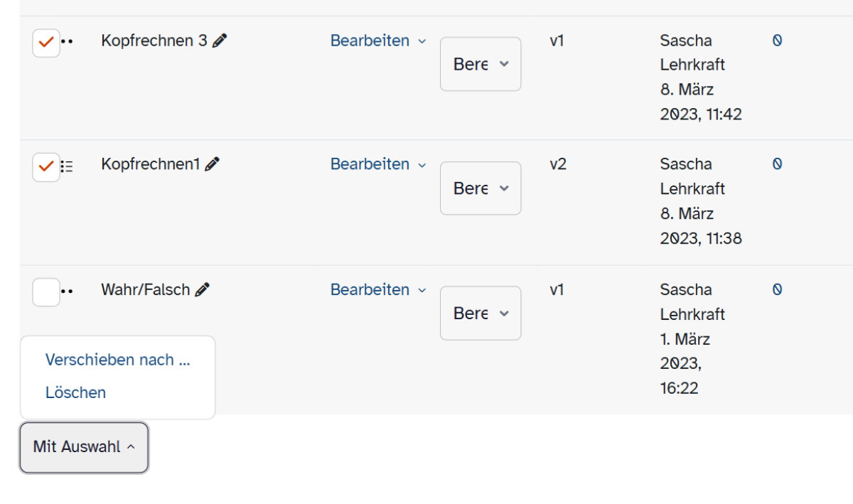The height and width of the screenshot is (504, 853).
Task: Choose Löschen from the selection menu
Action: [75, 392]
